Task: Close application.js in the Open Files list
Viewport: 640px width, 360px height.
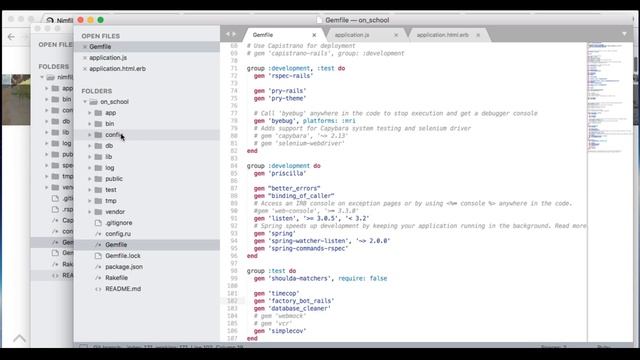Action: (84, 58)
